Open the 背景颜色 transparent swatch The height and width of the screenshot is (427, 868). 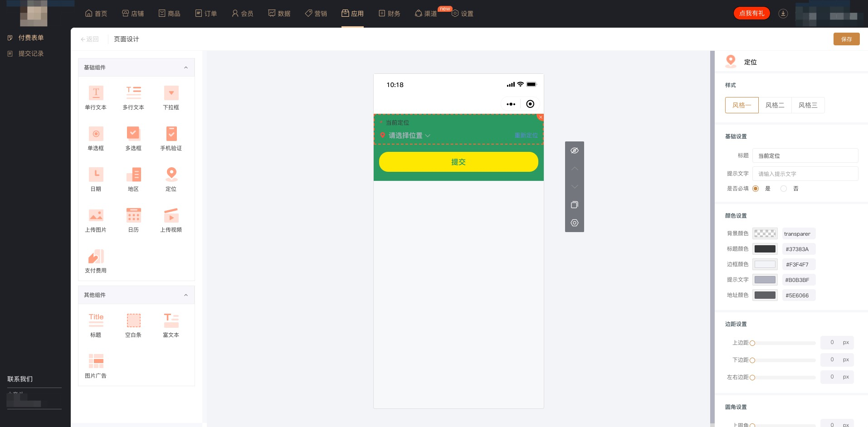tap(765, 233)
